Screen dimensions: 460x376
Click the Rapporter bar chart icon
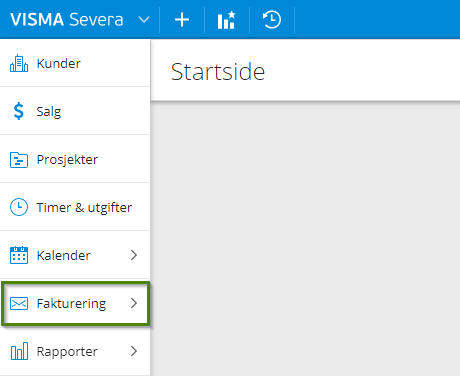tap(19, 351)
